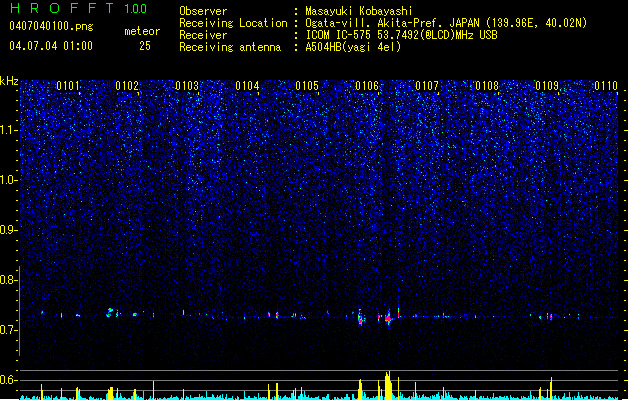
Task: Click the 0105 time marker
Action: [307, 85]
